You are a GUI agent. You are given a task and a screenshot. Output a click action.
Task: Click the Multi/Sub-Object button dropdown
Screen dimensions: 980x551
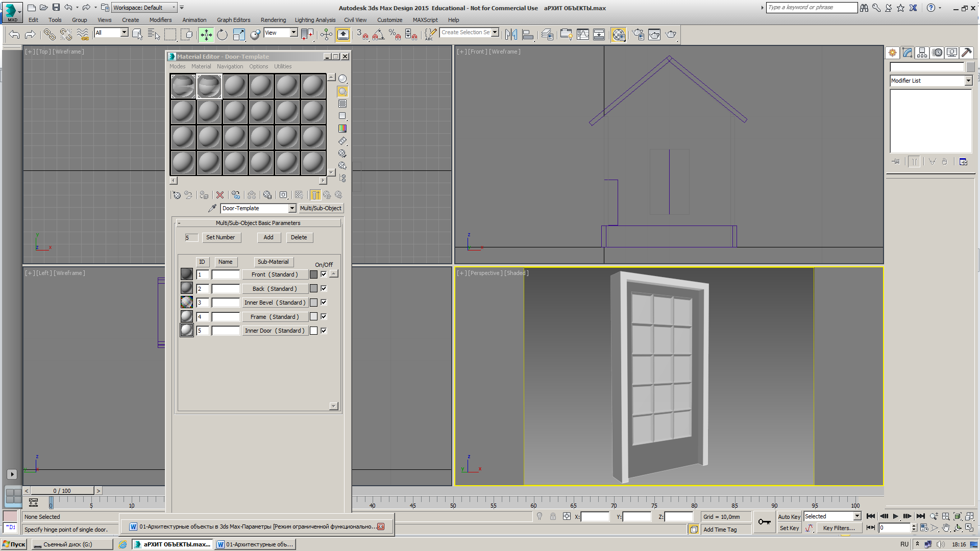321,208
